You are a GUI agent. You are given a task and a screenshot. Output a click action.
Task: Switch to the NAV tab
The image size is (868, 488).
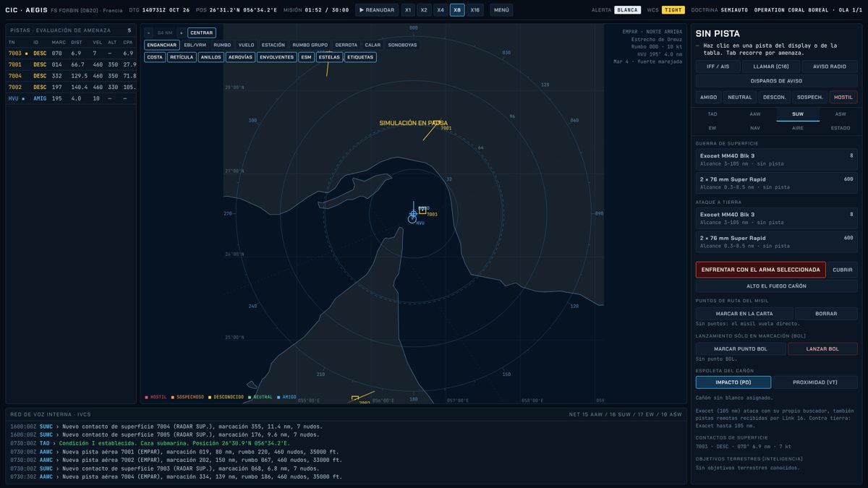(755, 128)
